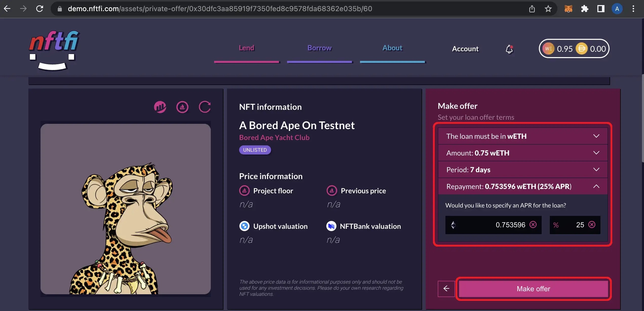Click the nftfi logo
644x311 pixels.
pyautogui.click(x=54, y=50)
